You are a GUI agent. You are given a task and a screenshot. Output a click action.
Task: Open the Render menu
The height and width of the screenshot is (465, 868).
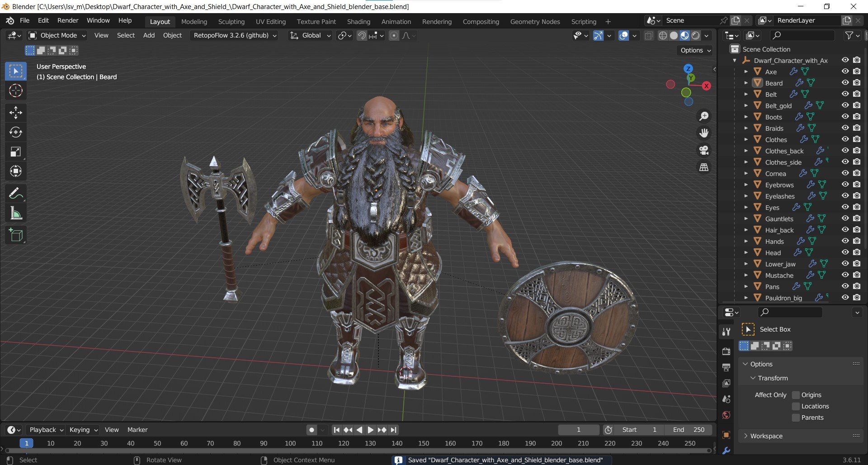pyautogui.click(x=68, y=21)
